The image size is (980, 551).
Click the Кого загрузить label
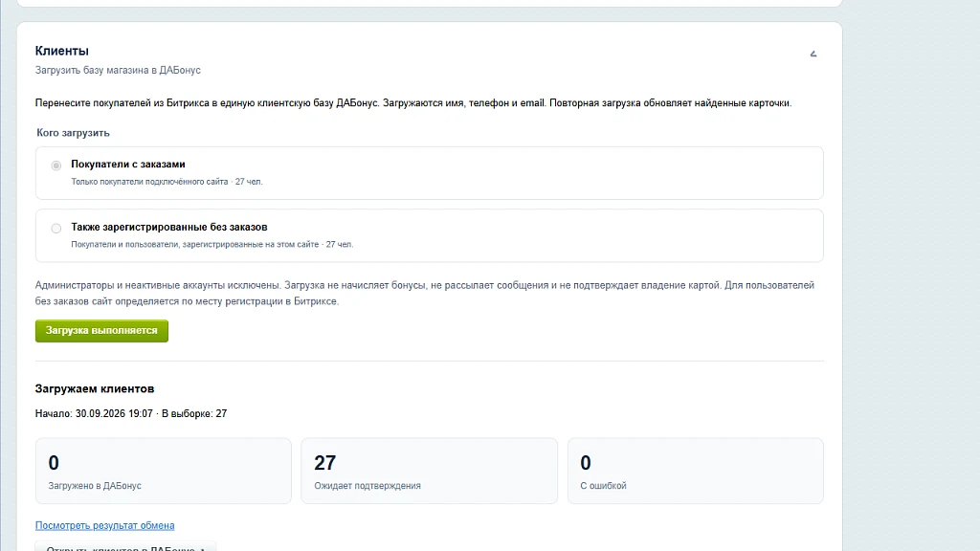pyautogui.click(x=73, y=132)
